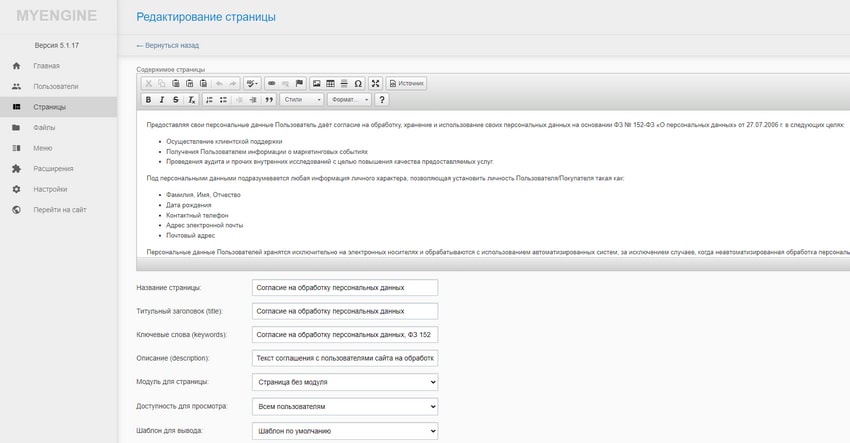The image size is (850, 443).
Task: Click the Cut icon in editor toolbar
Action: tap(149, 84)
